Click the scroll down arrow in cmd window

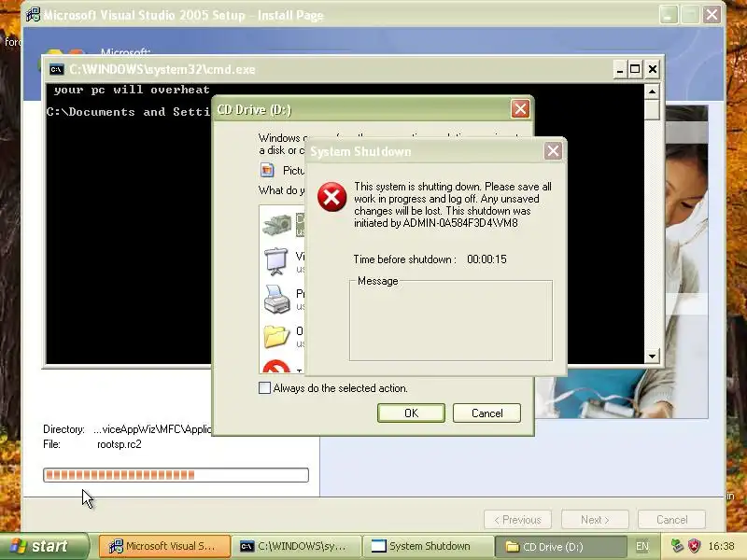(652, 356)
